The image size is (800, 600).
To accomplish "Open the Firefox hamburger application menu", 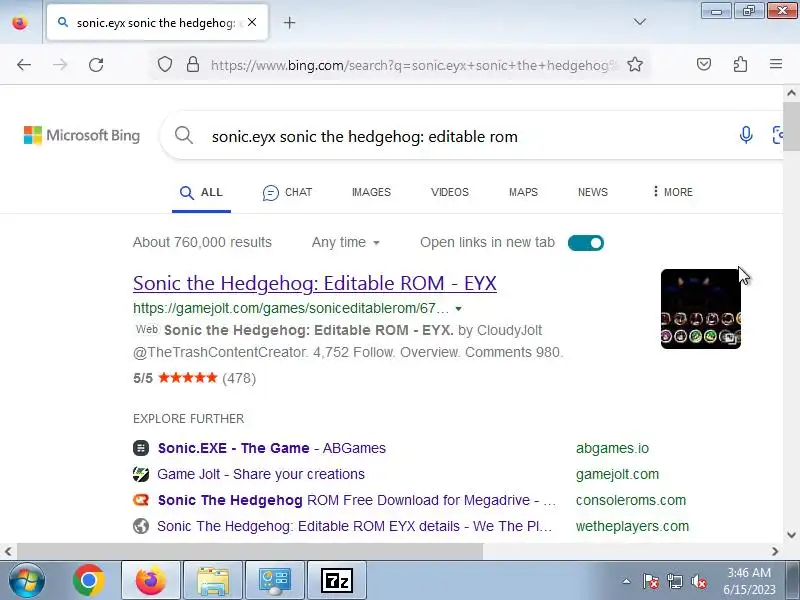I will tap(776, 64).
